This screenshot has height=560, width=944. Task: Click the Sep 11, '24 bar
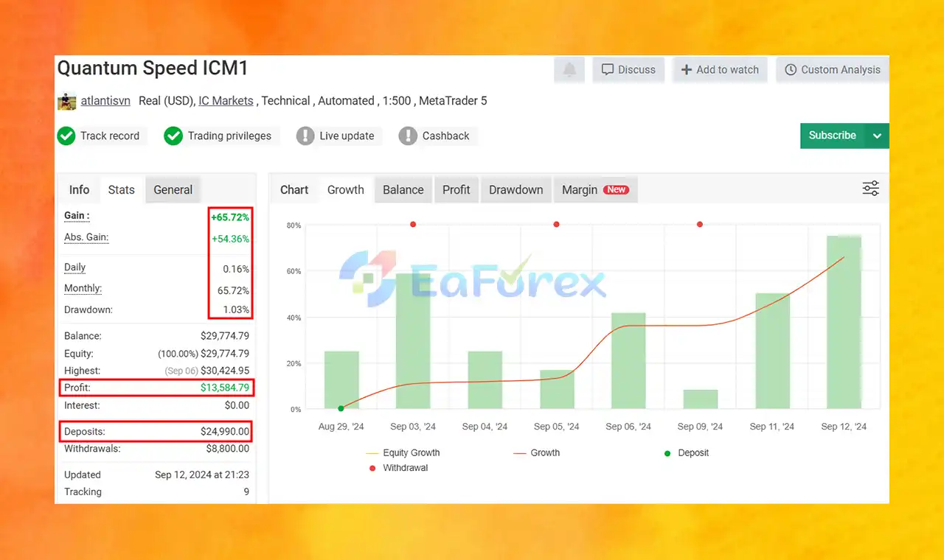coord(772,351)
